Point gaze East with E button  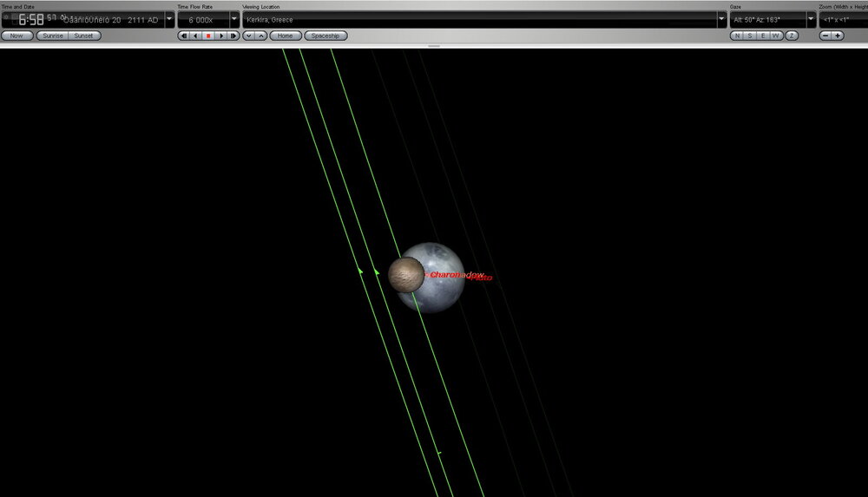click(763, 36)
